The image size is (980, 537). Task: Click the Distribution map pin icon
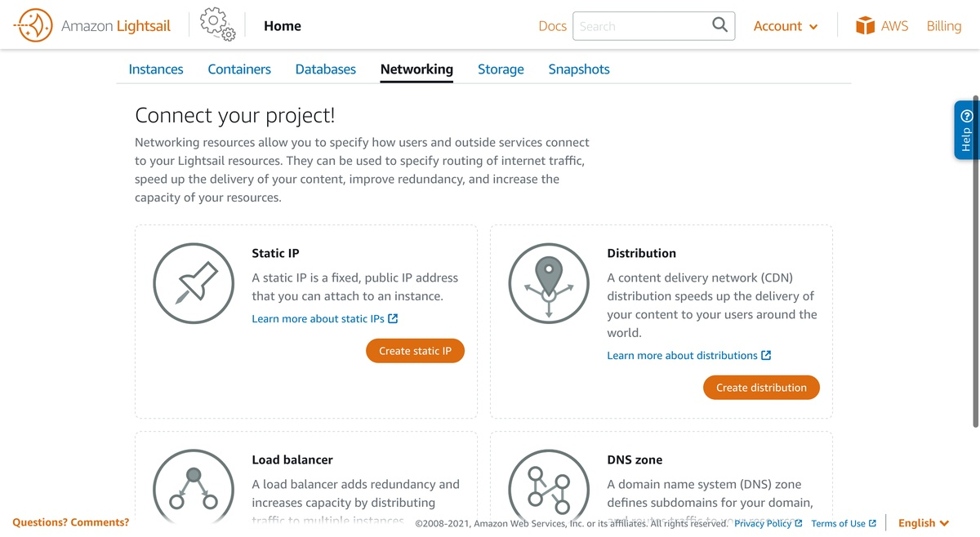[549, 283]
